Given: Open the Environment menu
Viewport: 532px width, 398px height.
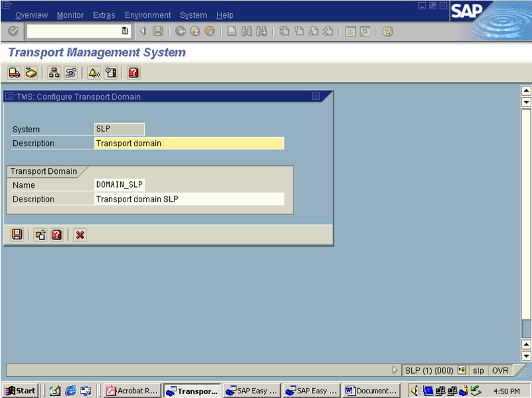Looking at the screenshot, I should point(147,15).
